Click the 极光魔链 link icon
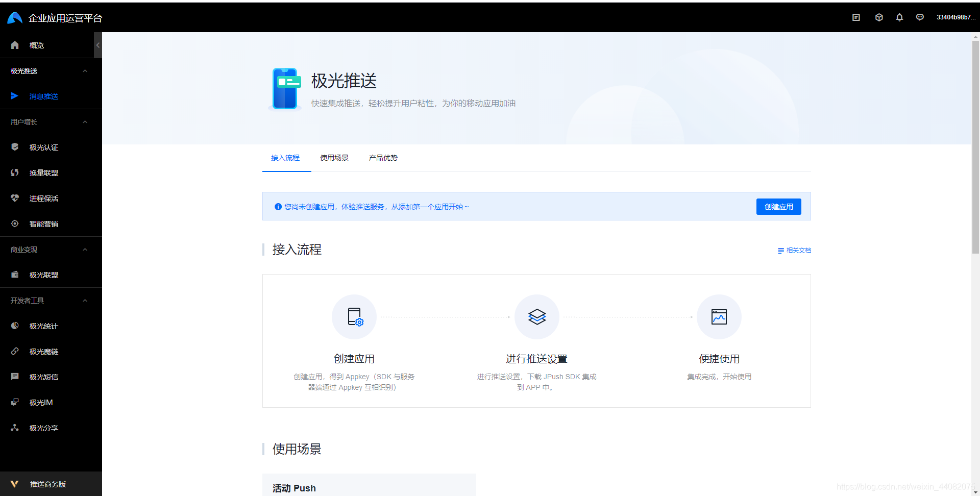 click(x=15, y=351)
